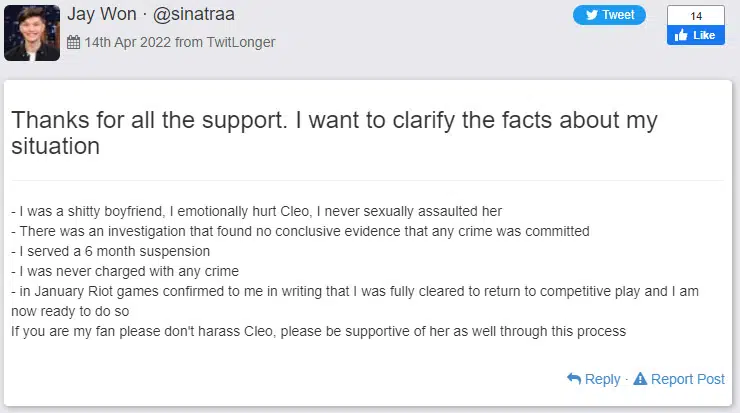
Task: Click the like count box showing 14
Action: coord(695,15)
